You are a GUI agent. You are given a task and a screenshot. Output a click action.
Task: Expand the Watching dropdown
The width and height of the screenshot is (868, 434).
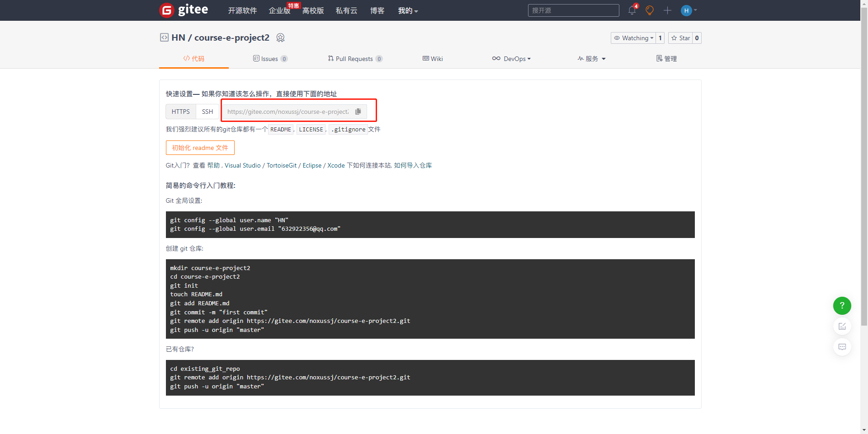(633, 38)
